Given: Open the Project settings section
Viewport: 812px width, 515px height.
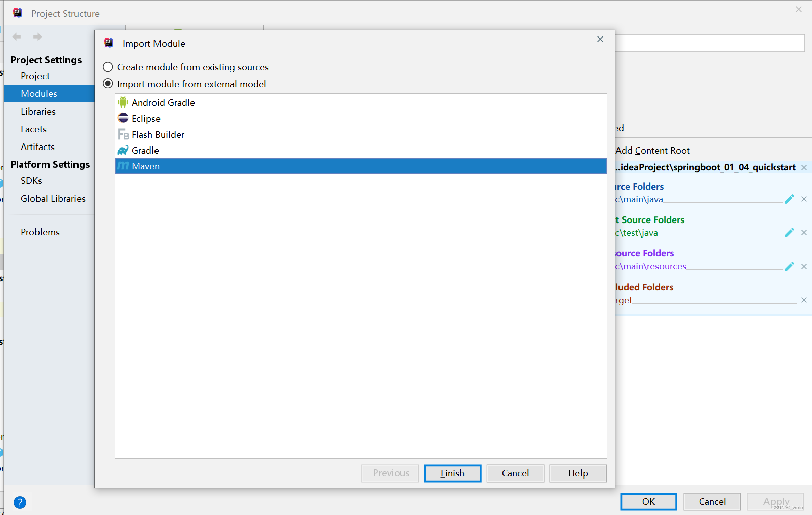Looking at the screenshot, I should [35, 76].
